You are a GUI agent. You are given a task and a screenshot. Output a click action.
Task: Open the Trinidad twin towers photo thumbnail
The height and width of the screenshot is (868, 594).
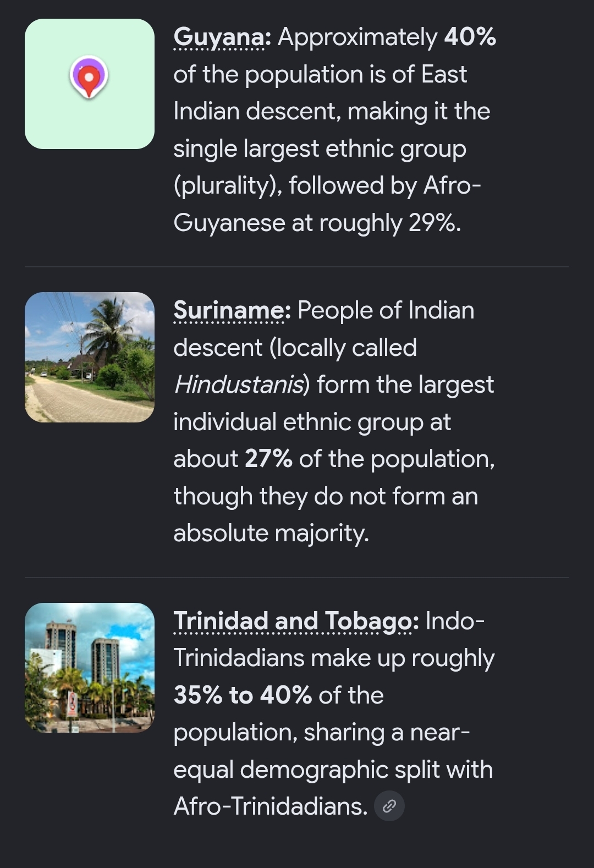point(90,668)
